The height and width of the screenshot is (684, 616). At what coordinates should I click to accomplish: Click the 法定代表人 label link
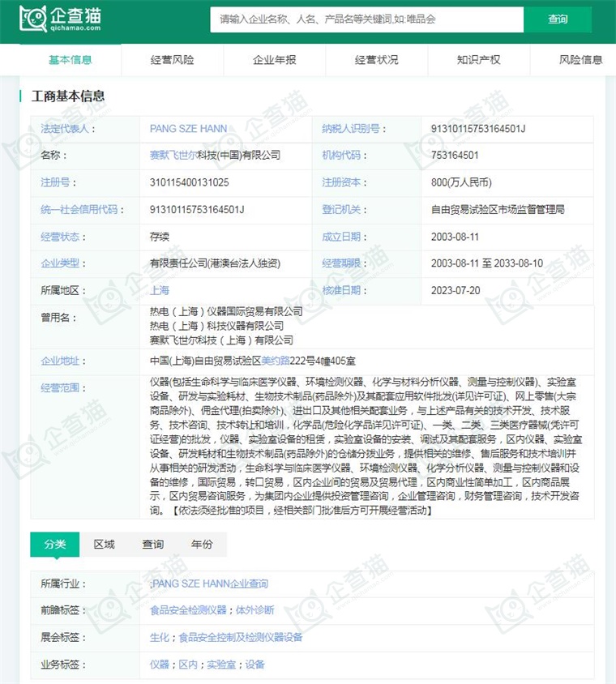(65, 129)
